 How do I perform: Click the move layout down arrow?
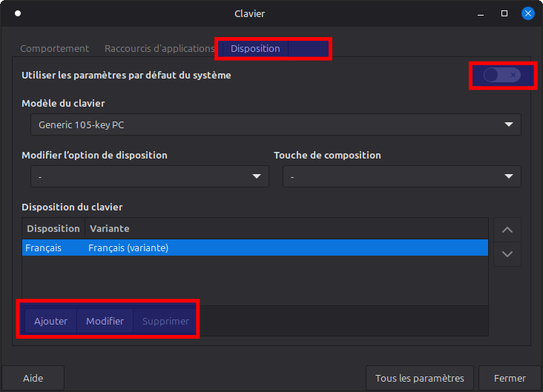tap(507, 254)
